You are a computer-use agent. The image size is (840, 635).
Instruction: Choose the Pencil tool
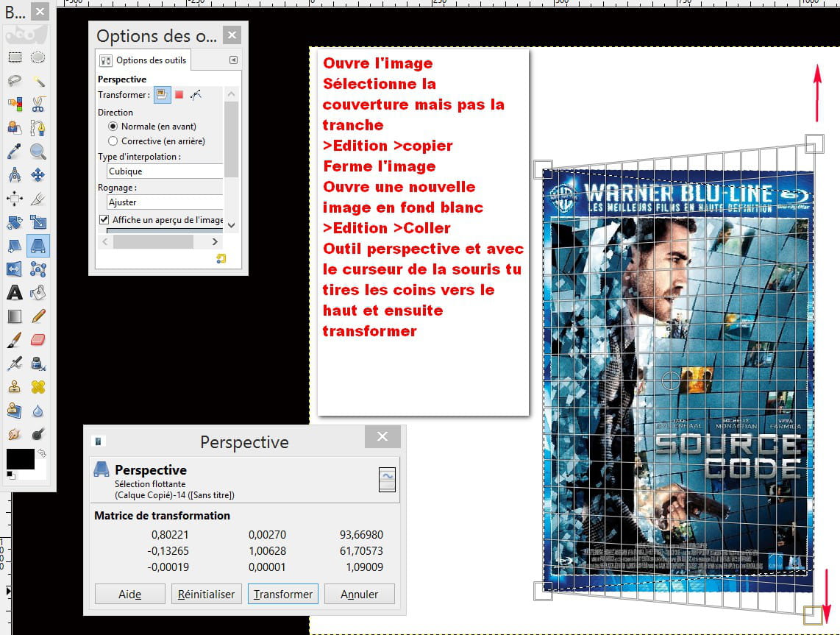[x=38, y=316]
